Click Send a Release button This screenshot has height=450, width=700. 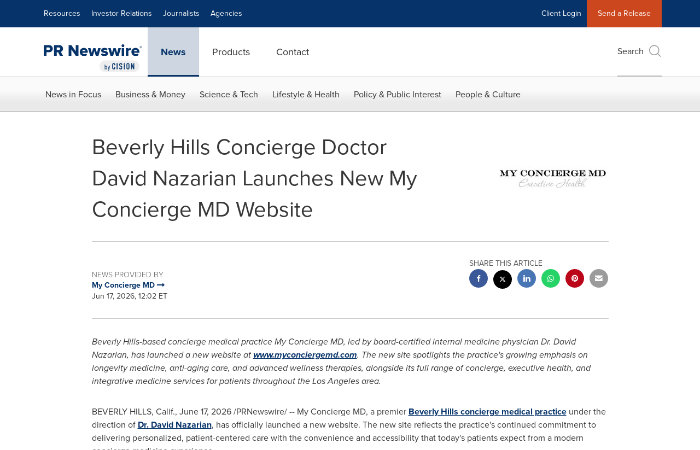(624, 13)
